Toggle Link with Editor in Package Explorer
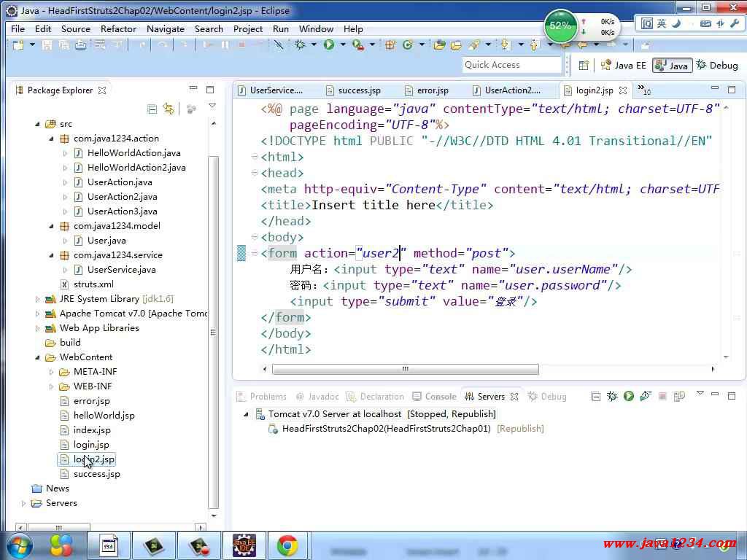Image resolution: width=747 pixels, height=560 pixels. click(x=169, y=109)
